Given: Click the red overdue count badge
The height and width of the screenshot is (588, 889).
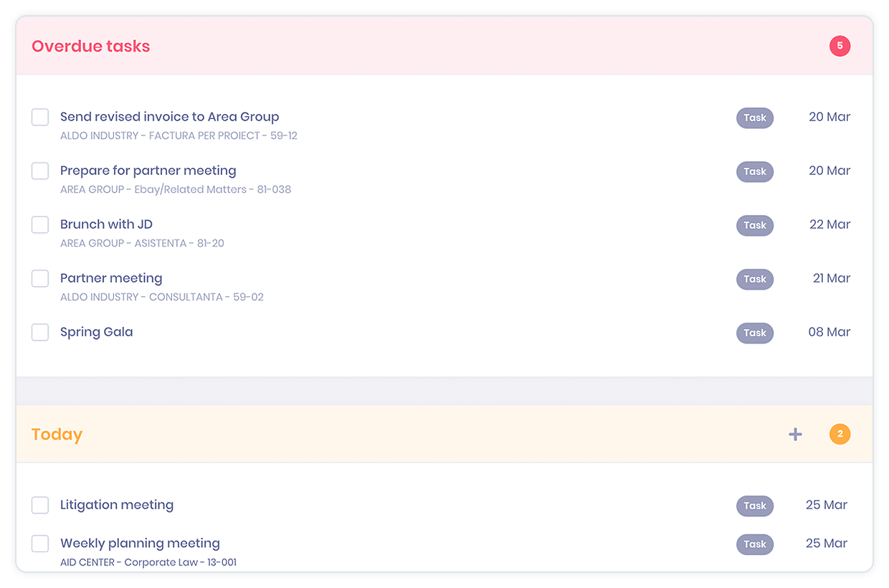Looking at the screenshot, I should pos(840,47).
